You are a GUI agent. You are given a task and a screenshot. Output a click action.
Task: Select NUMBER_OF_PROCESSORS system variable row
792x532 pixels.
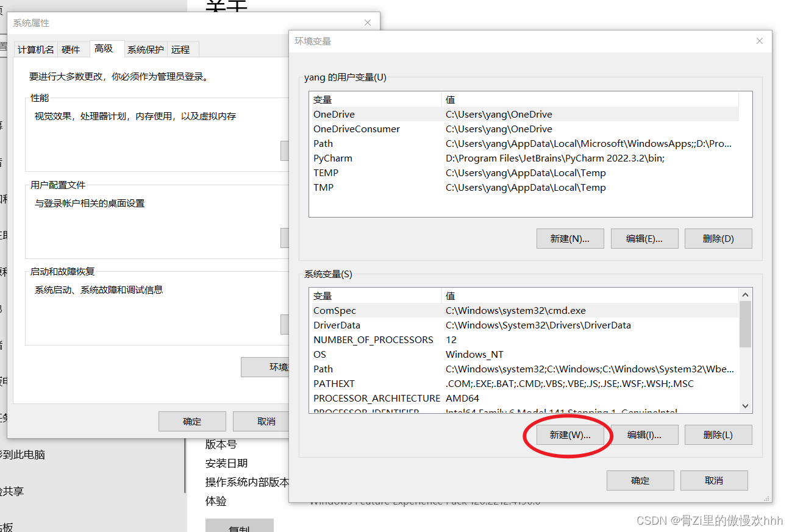524,340
